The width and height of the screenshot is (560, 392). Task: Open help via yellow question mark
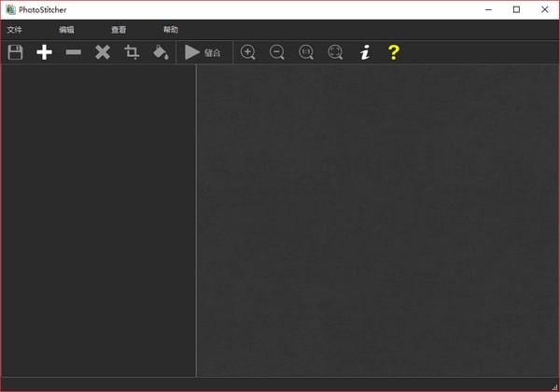click(x=394, y=52)
